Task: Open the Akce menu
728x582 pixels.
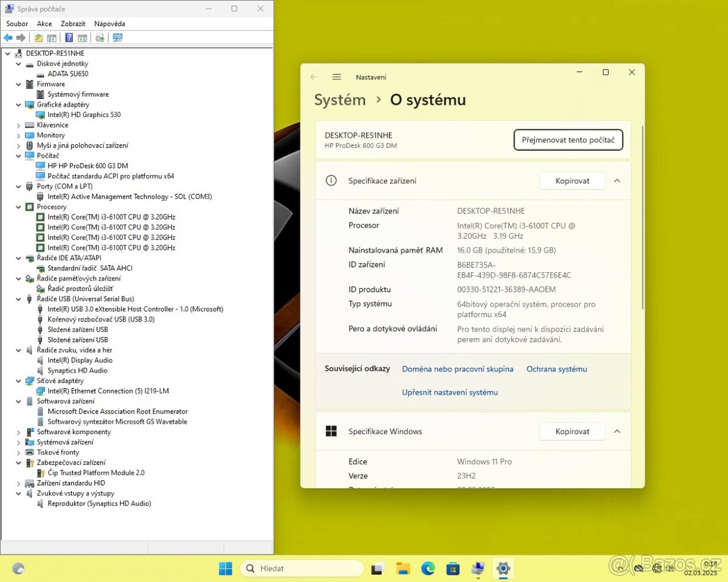Action: [44, 24]
